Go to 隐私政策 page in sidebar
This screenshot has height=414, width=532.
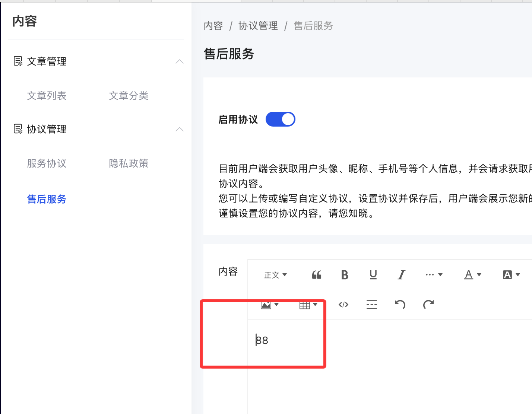129,163
